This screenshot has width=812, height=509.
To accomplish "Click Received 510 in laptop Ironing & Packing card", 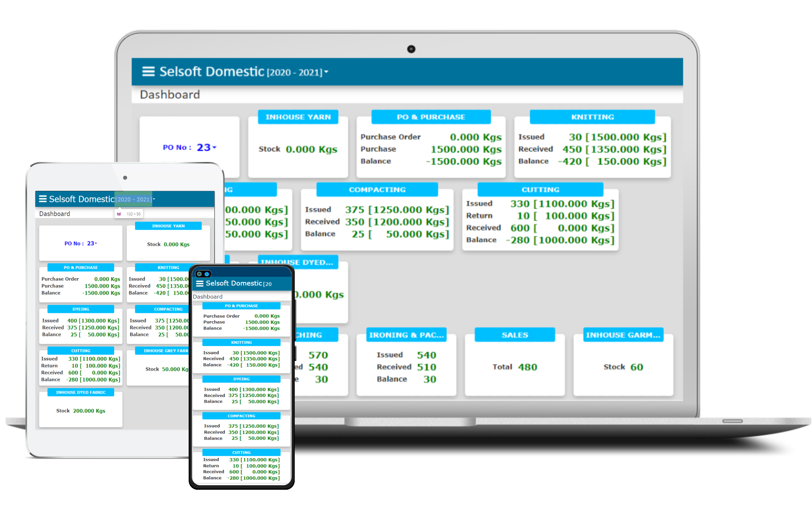I will click(406, 367).
